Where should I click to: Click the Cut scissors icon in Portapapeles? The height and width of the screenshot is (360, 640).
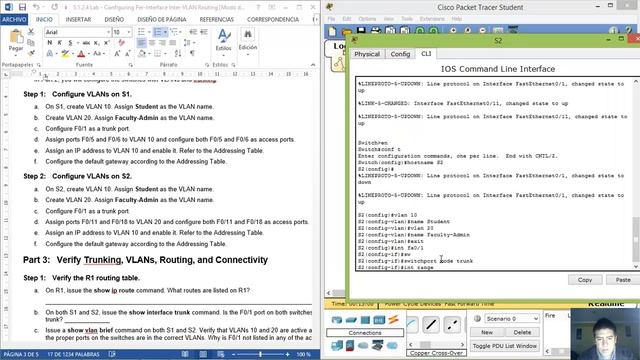click(31, 32)
